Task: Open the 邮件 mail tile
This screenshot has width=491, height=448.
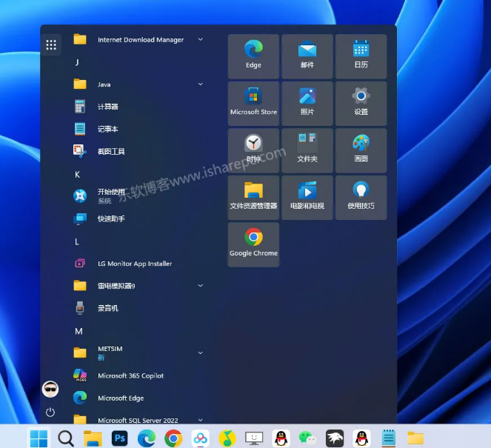Action: click(307, 56)
